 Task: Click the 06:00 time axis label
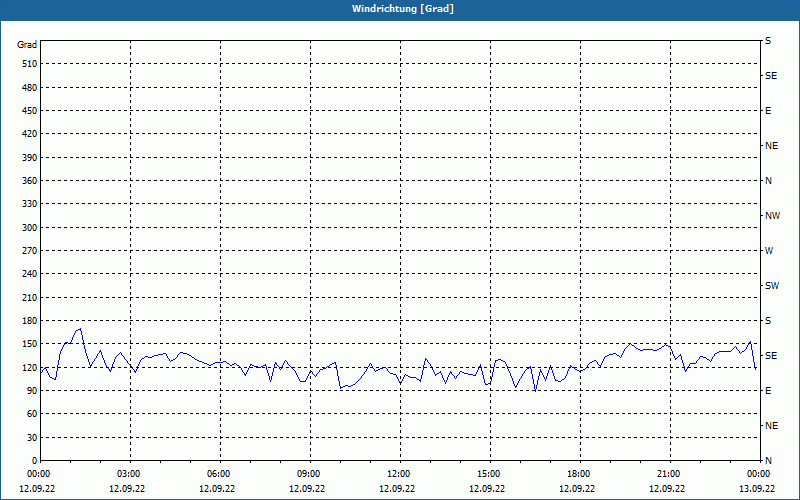(219, 474)
